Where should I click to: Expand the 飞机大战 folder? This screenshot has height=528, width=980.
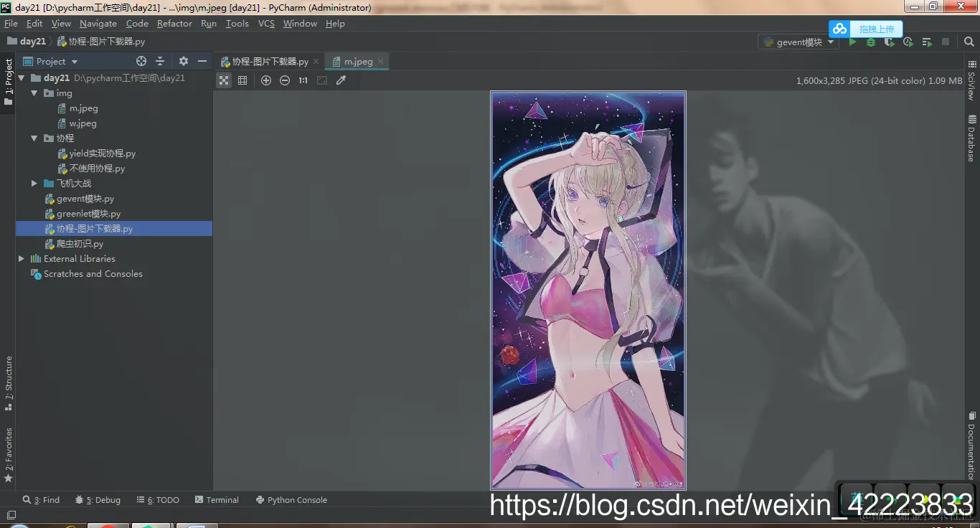[34, 184]
